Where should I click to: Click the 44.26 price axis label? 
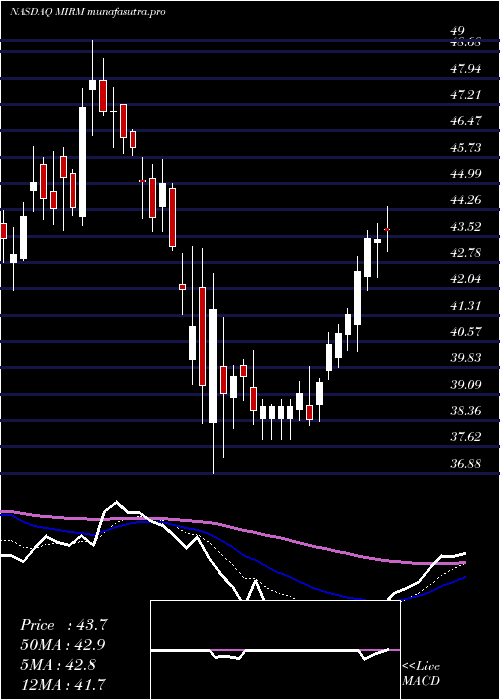click(466, 200)
